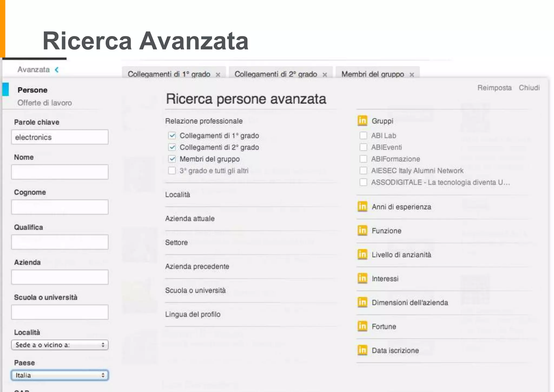The image size is (554, 392).
Task: Click the Parole chiave field containing electronics
Action: [60, 137]
